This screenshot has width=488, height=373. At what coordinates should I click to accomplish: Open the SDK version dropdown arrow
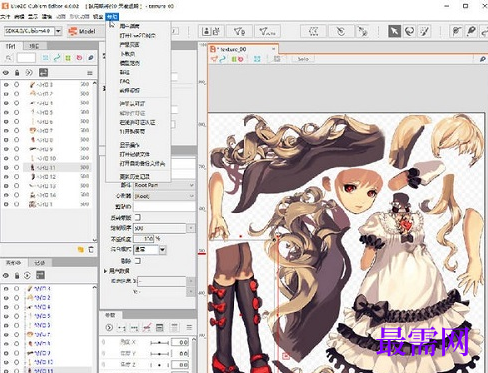tap(58, 31)
